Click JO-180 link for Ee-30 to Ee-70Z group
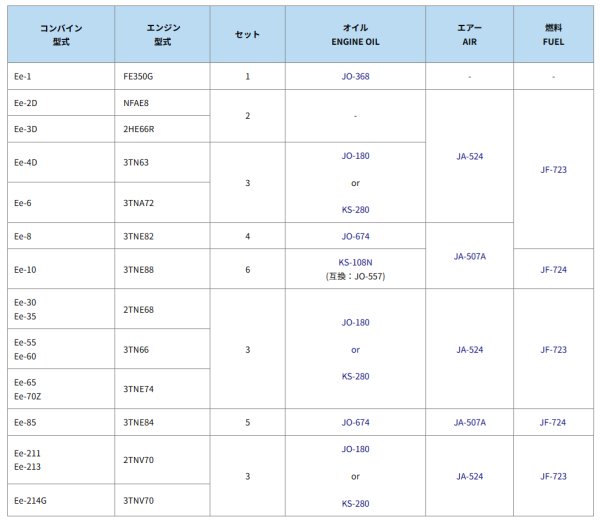The height and width of the screenshot is (520, 600). tap(355, 323)
